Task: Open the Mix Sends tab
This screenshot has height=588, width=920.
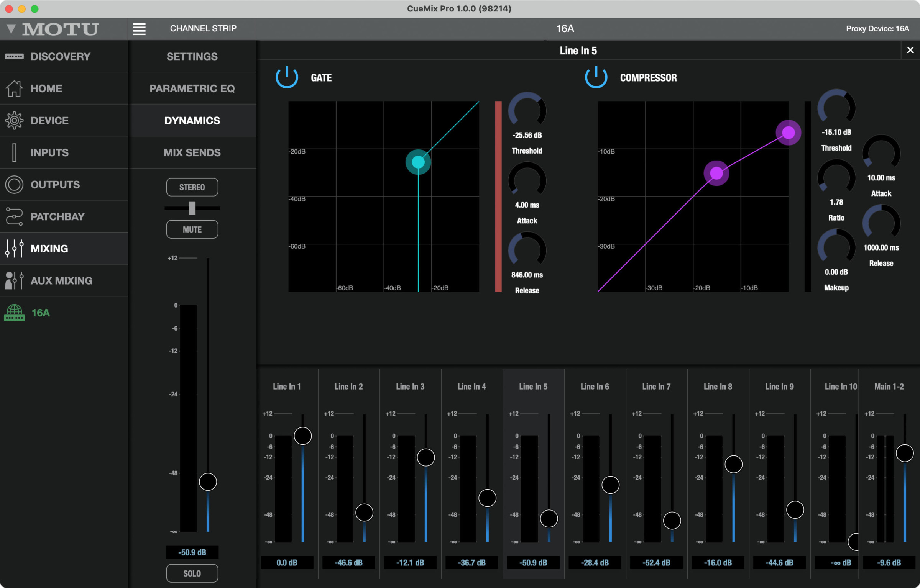Action: (192, 152)
